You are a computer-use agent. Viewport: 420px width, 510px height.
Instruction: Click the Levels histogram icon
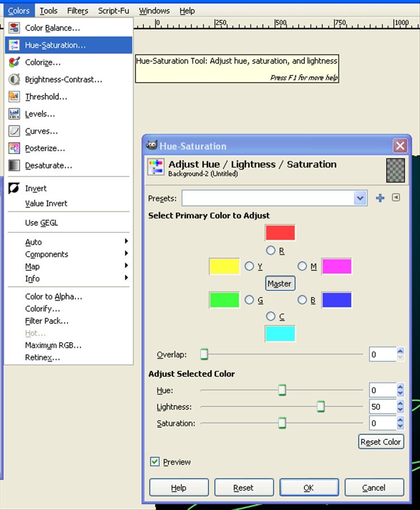coord(14,114)
